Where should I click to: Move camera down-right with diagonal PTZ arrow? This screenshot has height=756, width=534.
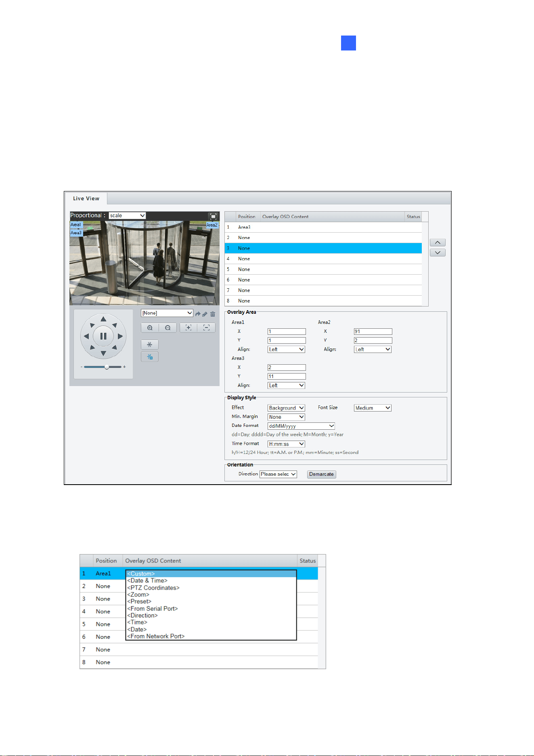pos(115,347)
